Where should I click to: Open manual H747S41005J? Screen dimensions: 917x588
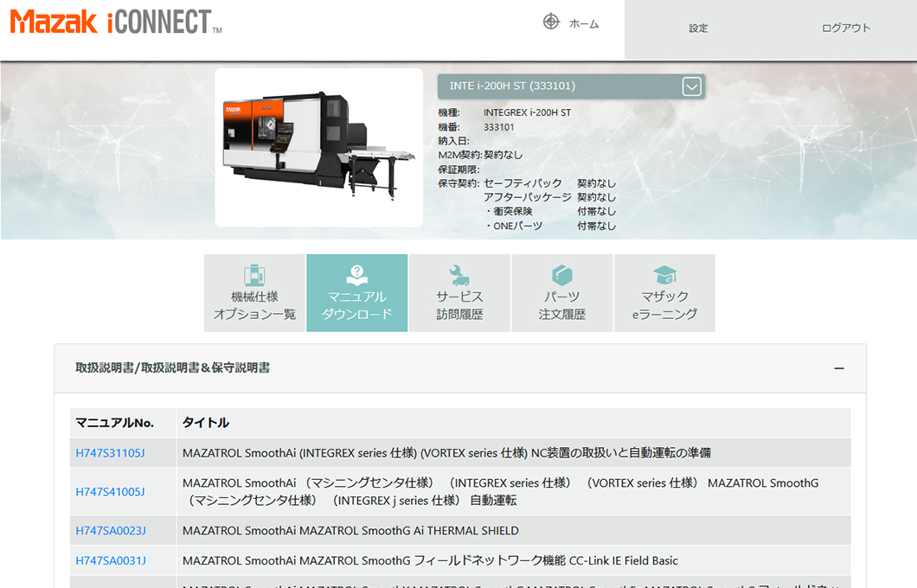coord(110,491)
